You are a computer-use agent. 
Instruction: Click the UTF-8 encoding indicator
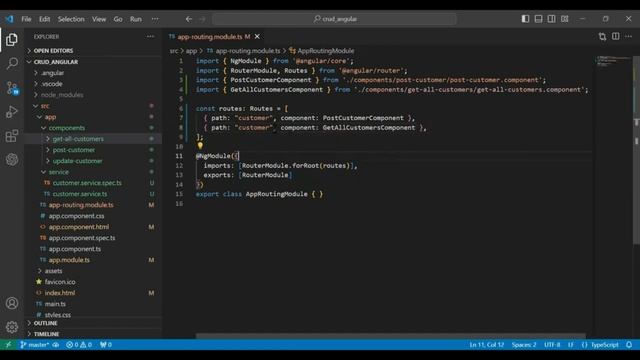(x=552, y=345)
